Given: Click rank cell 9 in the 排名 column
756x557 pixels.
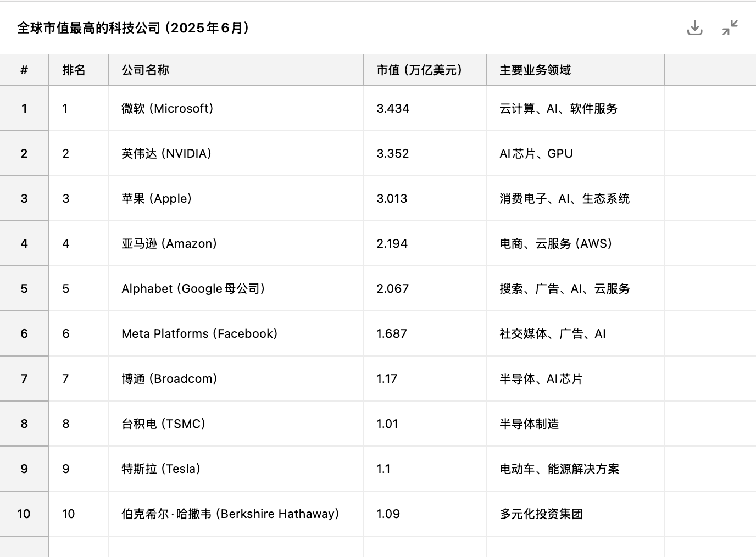Looking at the screenshot, I should pyautogui.click(x=79, y=469).
